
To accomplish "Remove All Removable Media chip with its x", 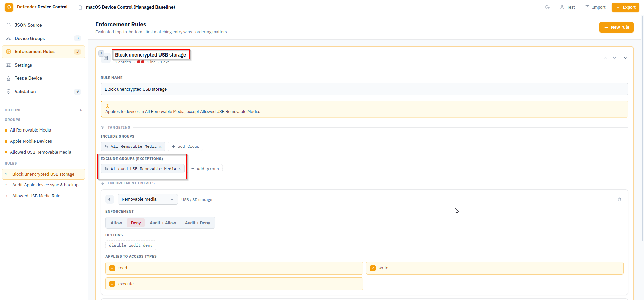I will (160, 147).
